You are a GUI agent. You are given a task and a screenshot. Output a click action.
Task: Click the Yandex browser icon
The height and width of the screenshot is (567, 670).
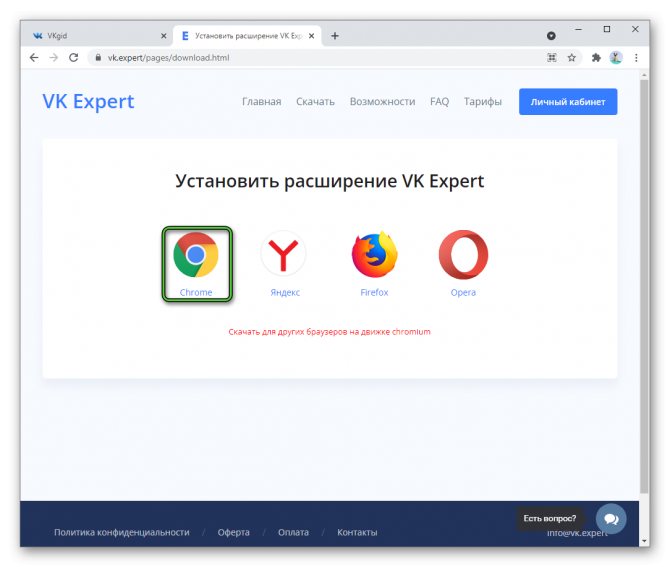283,254
